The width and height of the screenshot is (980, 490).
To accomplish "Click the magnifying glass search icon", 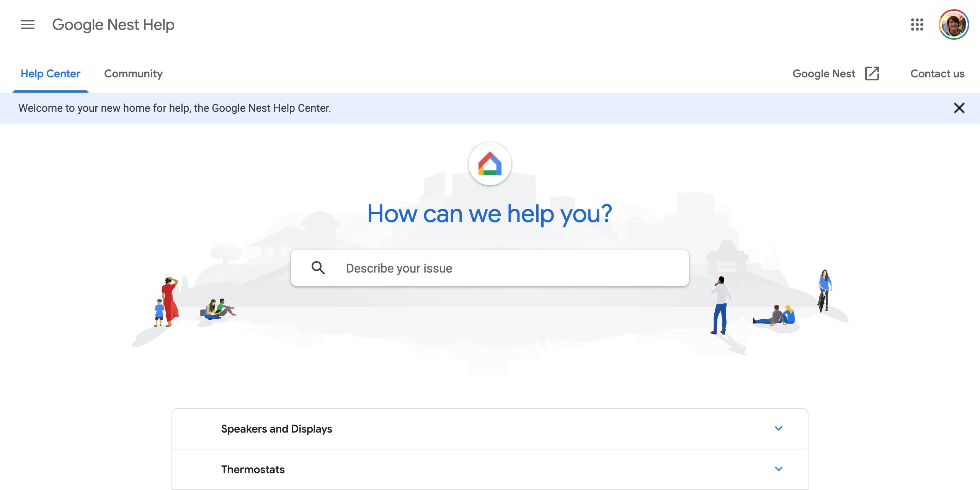I will click(x=318, y=268).
